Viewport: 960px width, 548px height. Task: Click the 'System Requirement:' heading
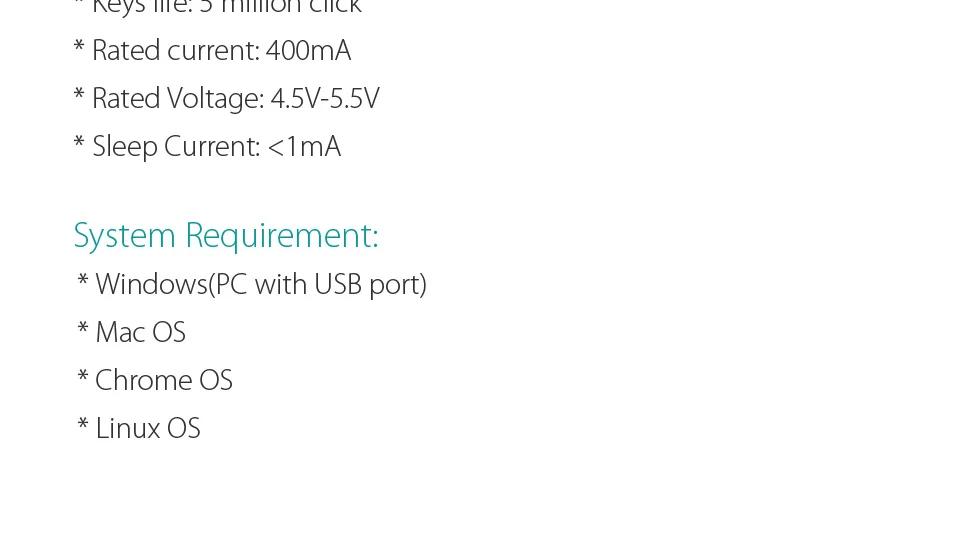(226, 236)
